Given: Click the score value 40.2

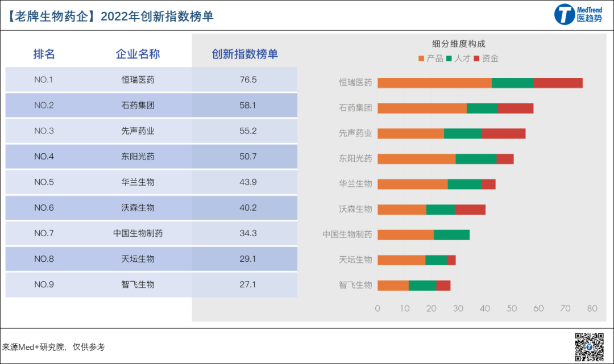Looking at the screenshot, I should [x=248, y=208].
